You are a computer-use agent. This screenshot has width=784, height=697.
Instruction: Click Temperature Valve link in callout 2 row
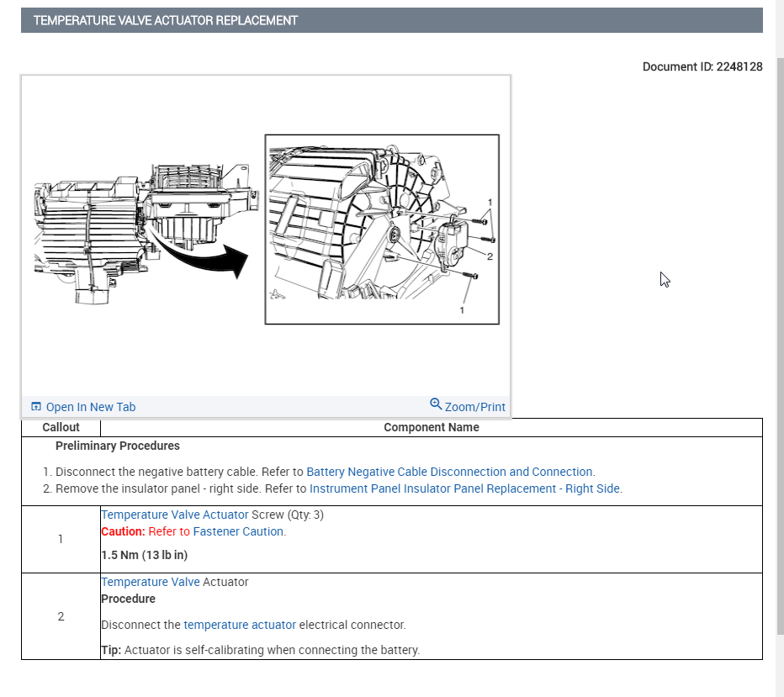click(151, 582)
